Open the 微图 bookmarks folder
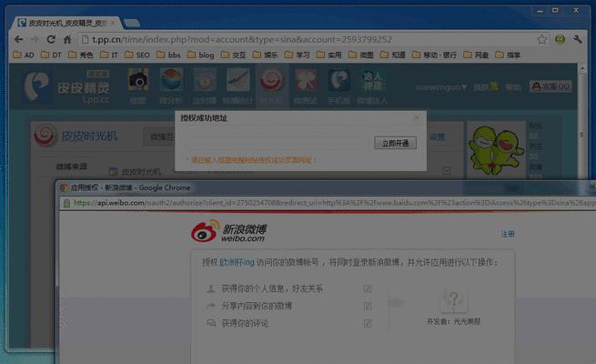The width and height of the screenshot is (596, 364). pos(361,56)
